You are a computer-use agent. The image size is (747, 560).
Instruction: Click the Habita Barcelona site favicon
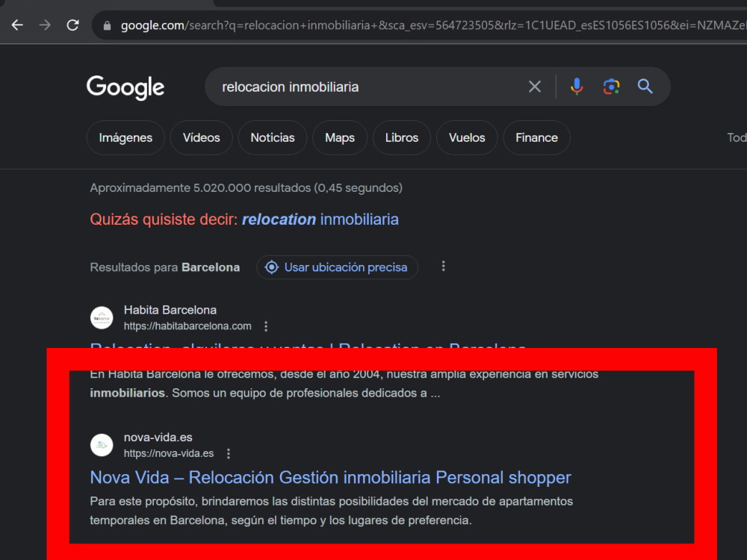[x=102, y=317]
